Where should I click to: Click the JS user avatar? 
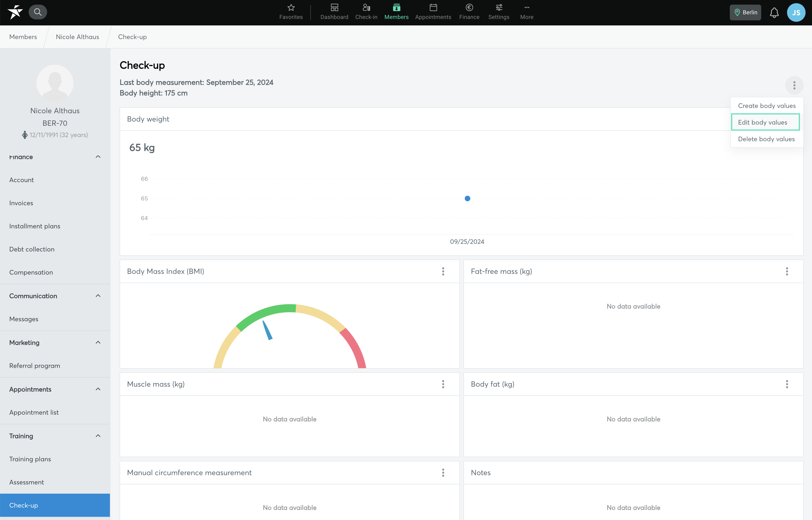pyautogui.click(x=796, y=12)
